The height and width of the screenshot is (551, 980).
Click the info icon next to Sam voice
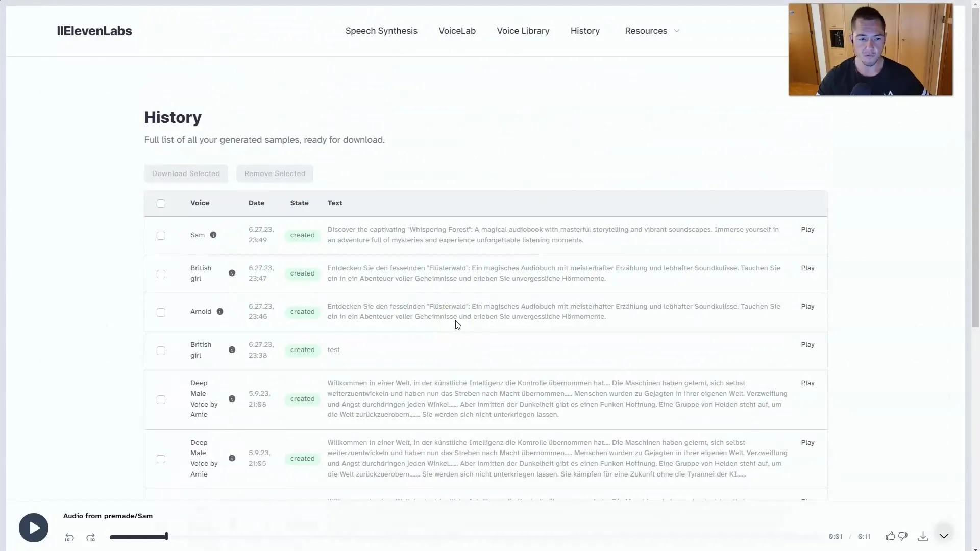(x=213, y=234)
